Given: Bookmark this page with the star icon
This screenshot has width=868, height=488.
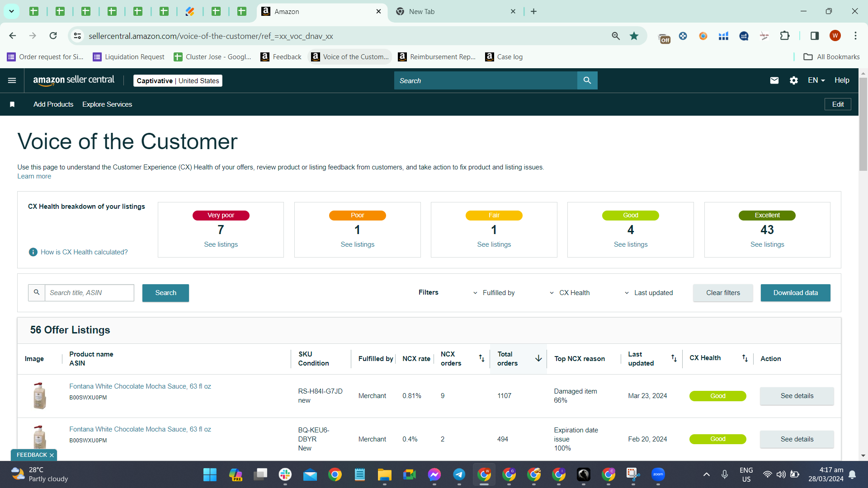Looking at the screenshot, I should (x=634, y=36).
